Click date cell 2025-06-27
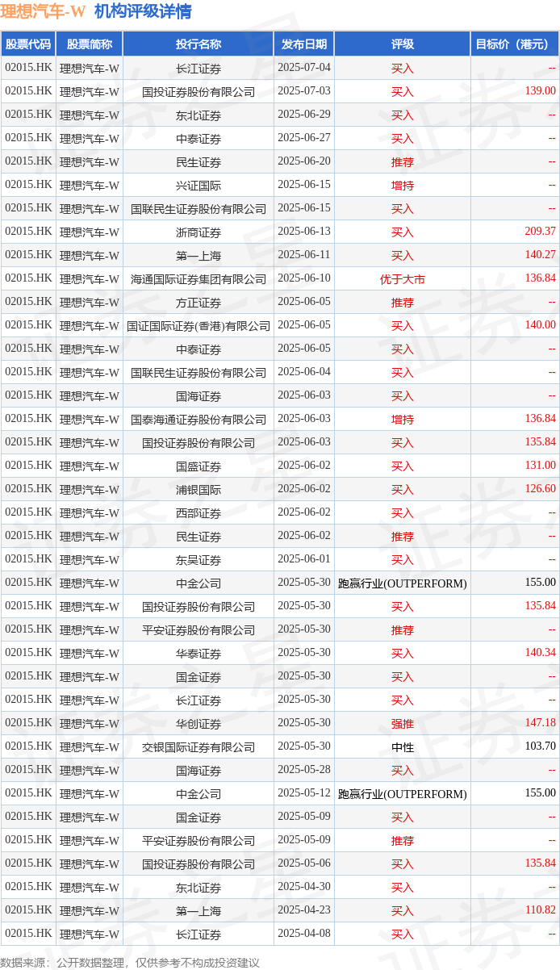The image size is (560, 970). point(304,138)
